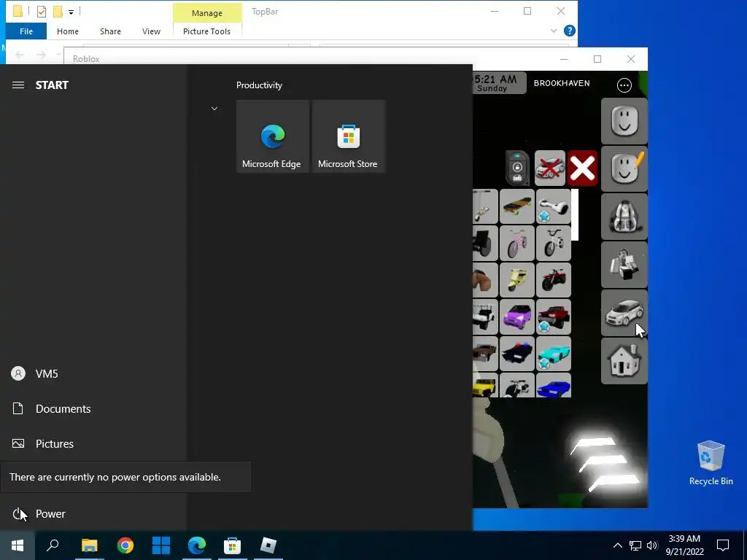This screenshot has width=747, height=560.
Task: Click the Power button in Start
Action: click(93, 514)
